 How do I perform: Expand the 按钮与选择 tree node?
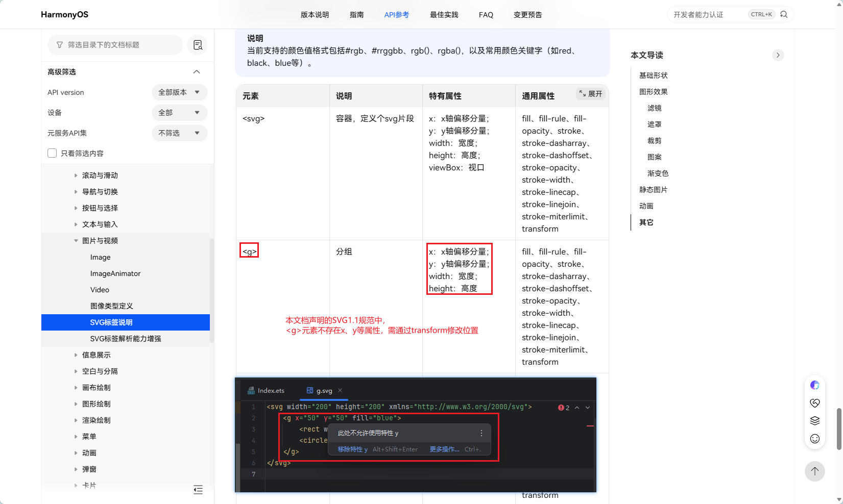(76, 208)
